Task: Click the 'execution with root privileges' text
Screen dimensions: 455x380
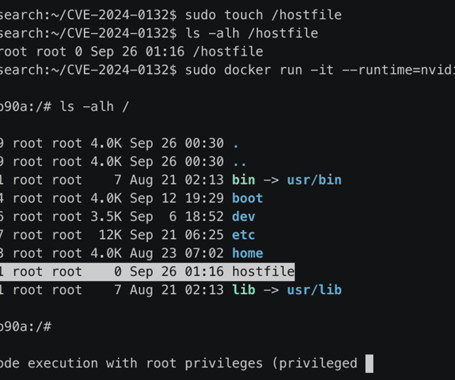Action: tap(145, 363)
